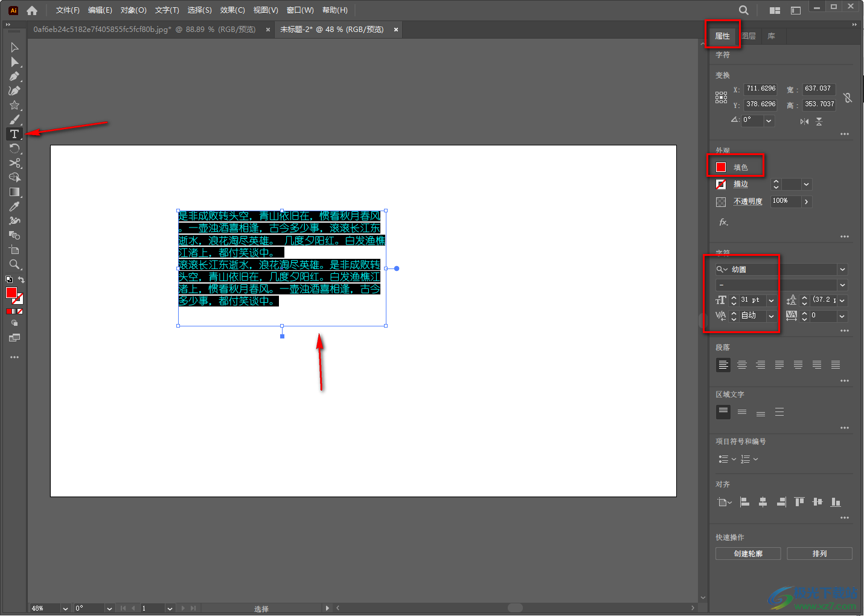
Task: Open the font size 31 pt dropdown
Action: point(772,300)
